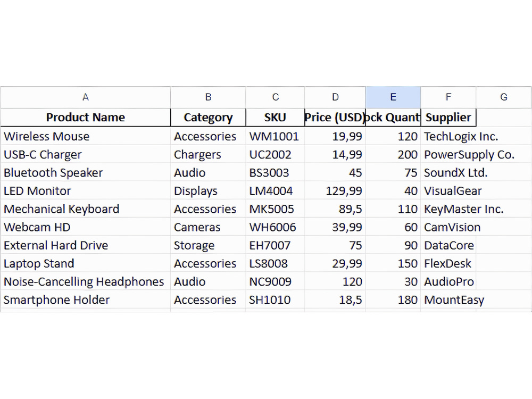Select price cell 19,99

click(335, 136)
